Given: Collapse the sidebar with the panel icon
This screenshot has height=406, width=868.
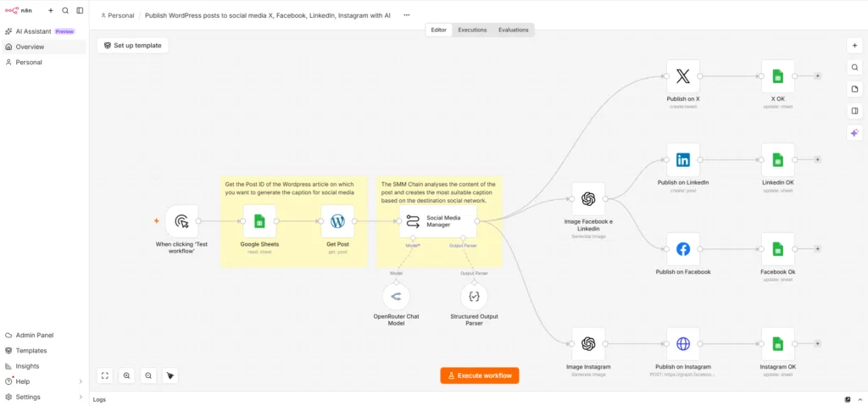Looking at the screenshot, I should pos(80,10).
